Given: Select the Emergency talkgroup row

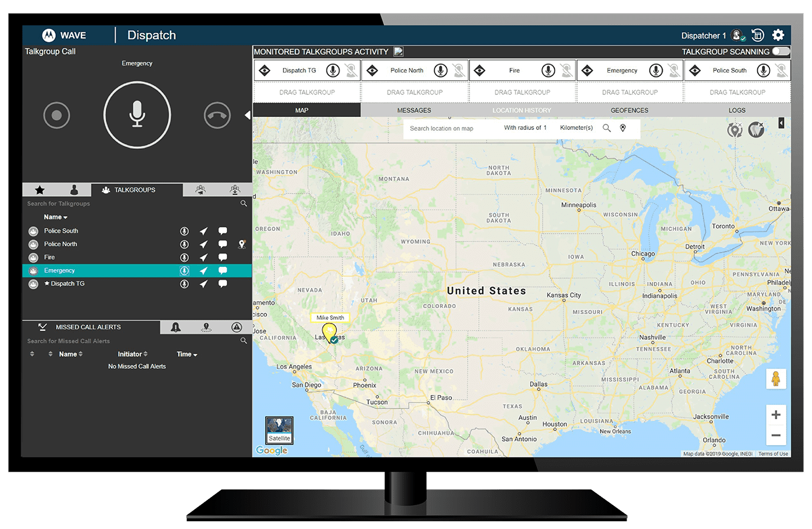Looking at the screenshot, I should click(60, 270).
